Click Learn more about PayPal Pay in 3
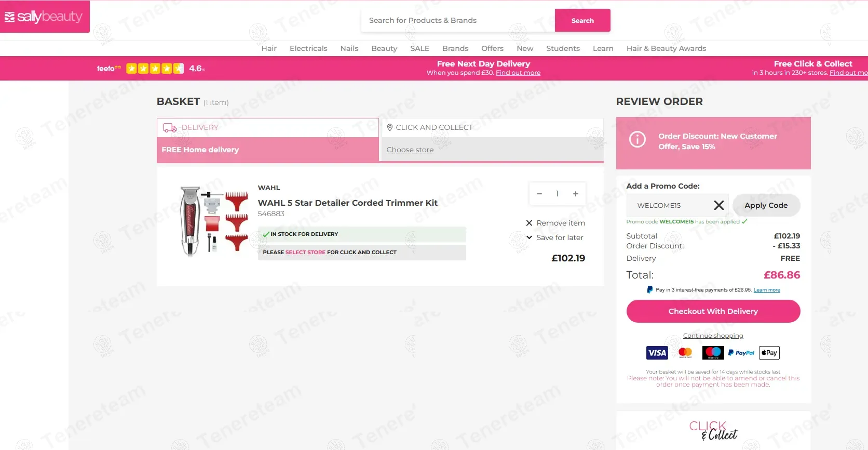 (767, 290)
